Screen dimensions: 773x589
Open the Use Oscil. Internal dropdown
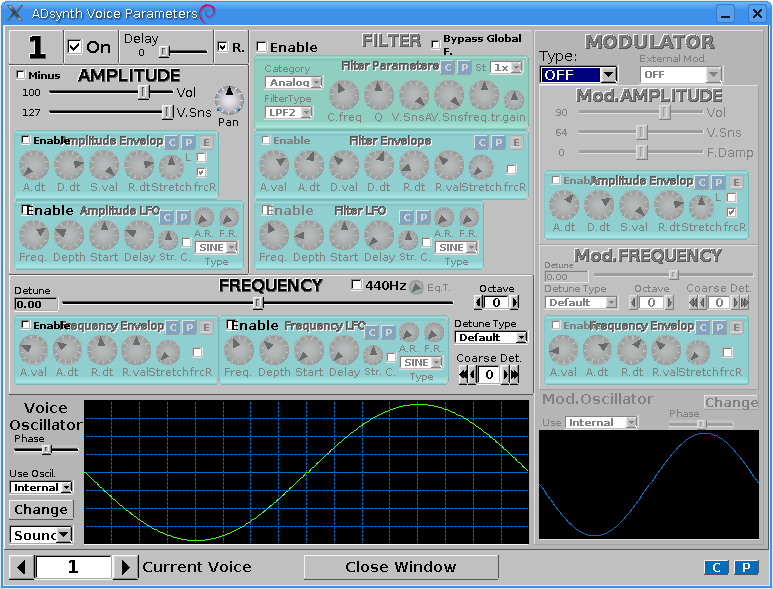[x=41, y=487]
